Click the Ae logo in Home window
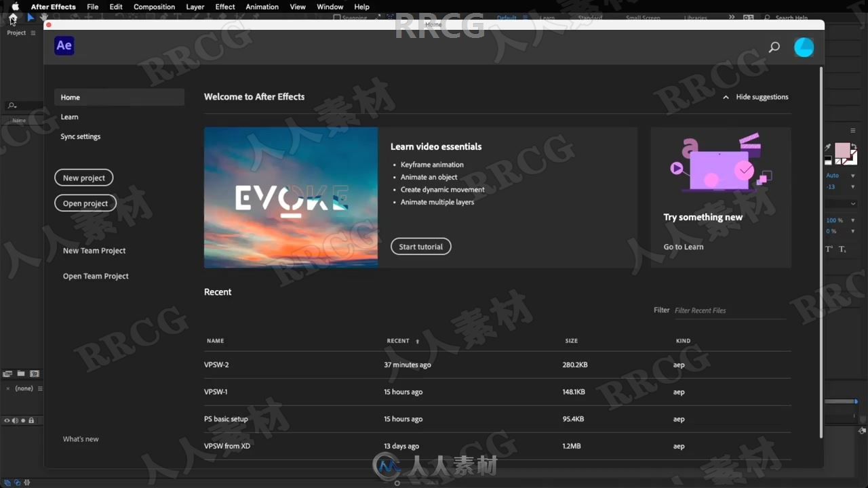The width and height of the screenshot is (868, 488). coord(64,45)
